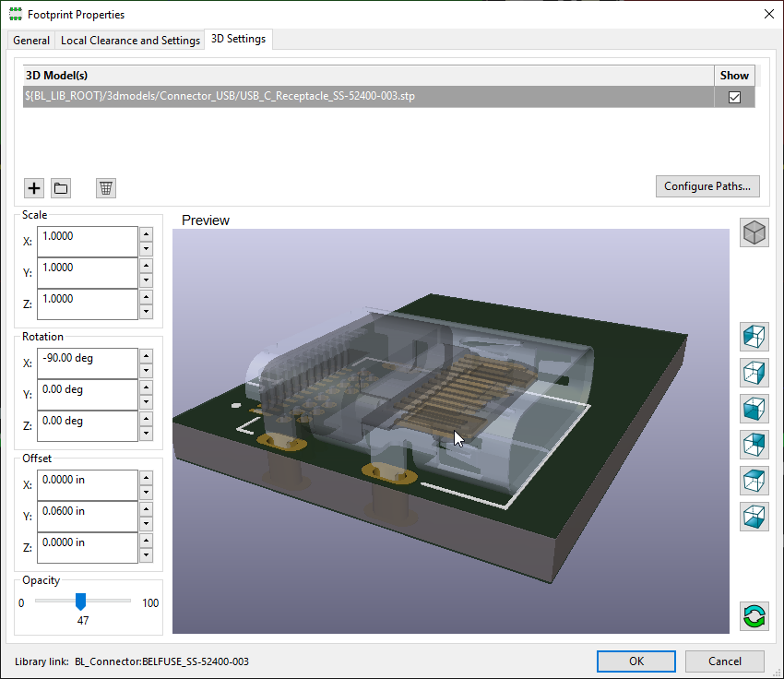Click the Rotation Z input field

[87, 425]
